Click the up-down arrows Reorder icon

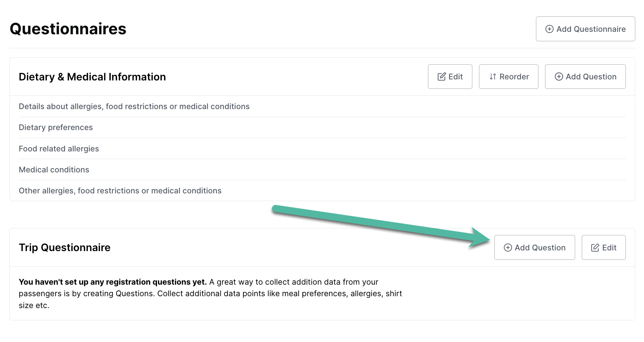(x=492, y=77)
